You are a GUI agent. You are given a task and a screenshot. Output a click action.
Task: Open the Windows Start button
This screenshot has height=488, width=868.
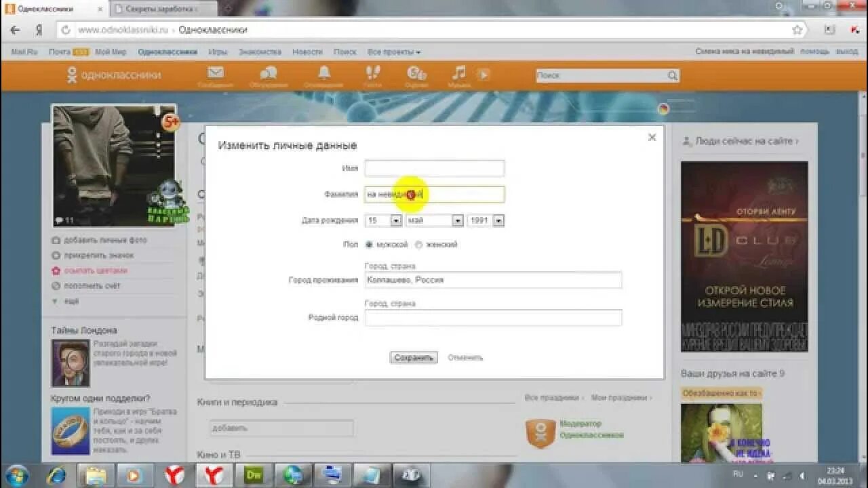point(17,474)
